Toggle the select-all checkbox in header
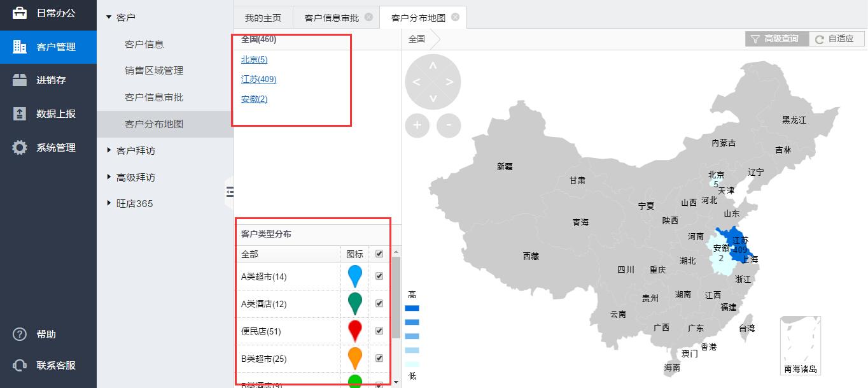868x388 pixels. (379, 254)
